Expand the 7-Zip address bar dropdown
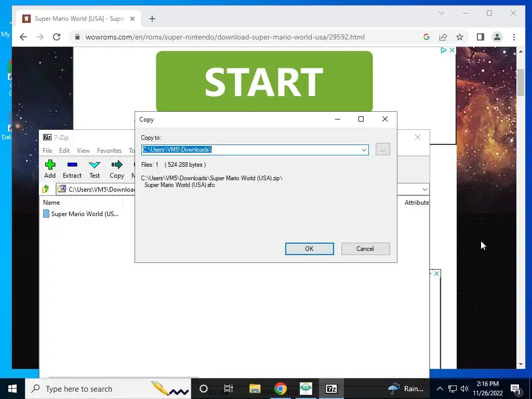The height and width of the screenshot is (399, 532). pyautogui.click(x=424, y=189)
